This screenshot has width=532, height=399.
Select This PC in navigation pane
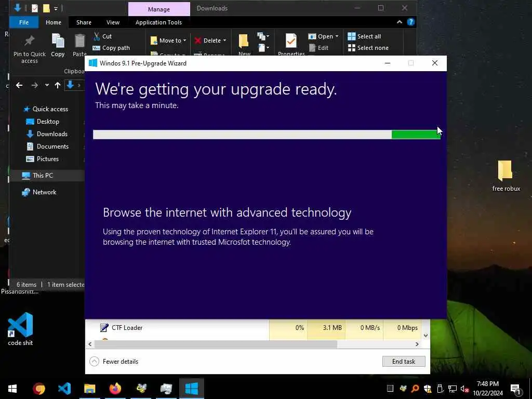(x=37, y=176)
